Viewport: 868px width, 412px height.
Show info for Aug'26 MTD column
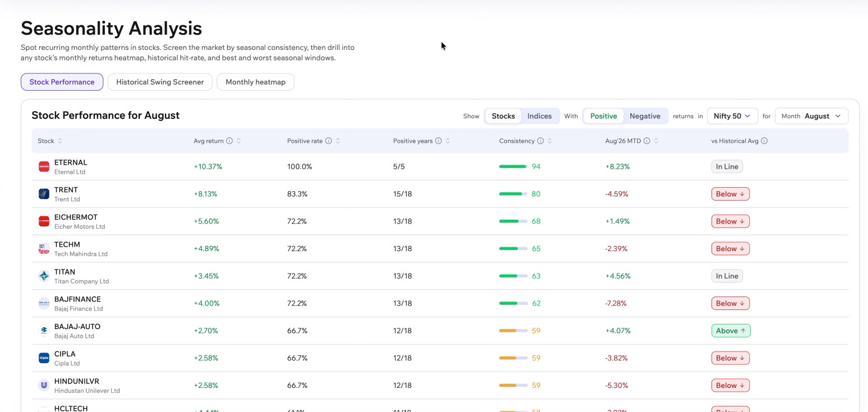647,141
